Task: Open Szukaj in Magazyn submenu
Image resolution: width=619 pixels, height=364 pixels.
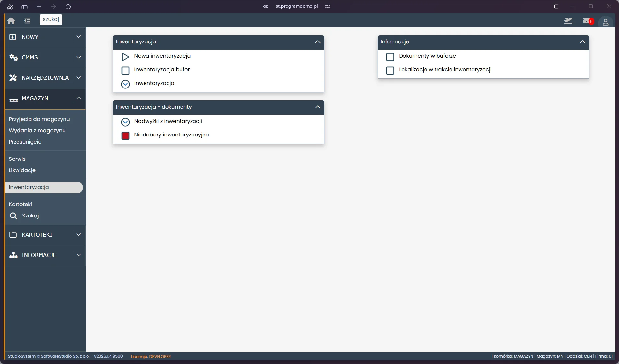Action: tap(30, 216)
